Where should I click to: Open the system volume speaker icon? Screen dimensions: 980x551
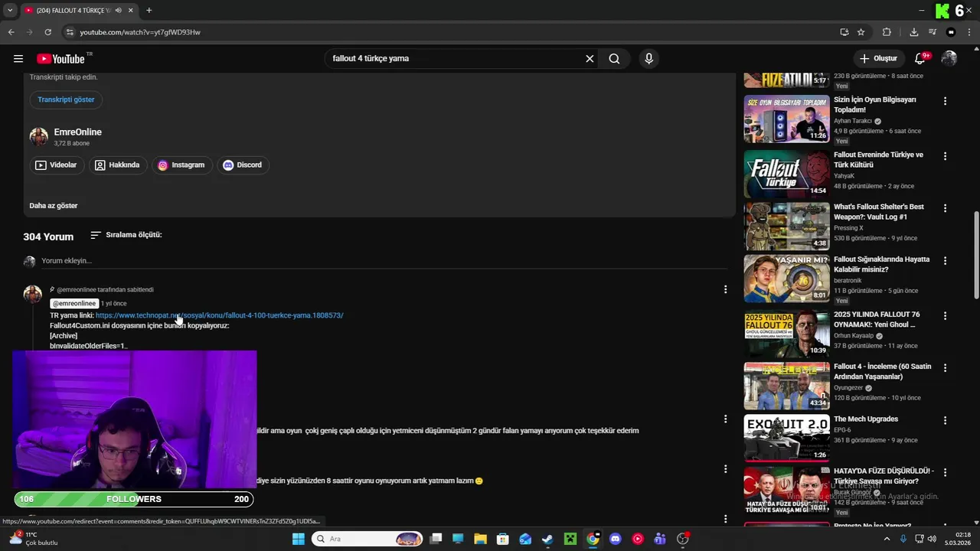point(932,539)
